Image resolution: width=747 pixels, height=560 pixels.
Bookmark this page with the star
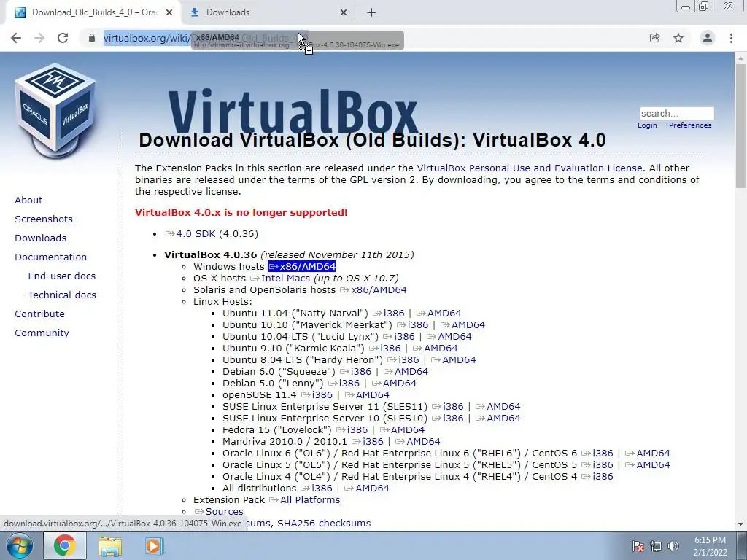[678, 38]
